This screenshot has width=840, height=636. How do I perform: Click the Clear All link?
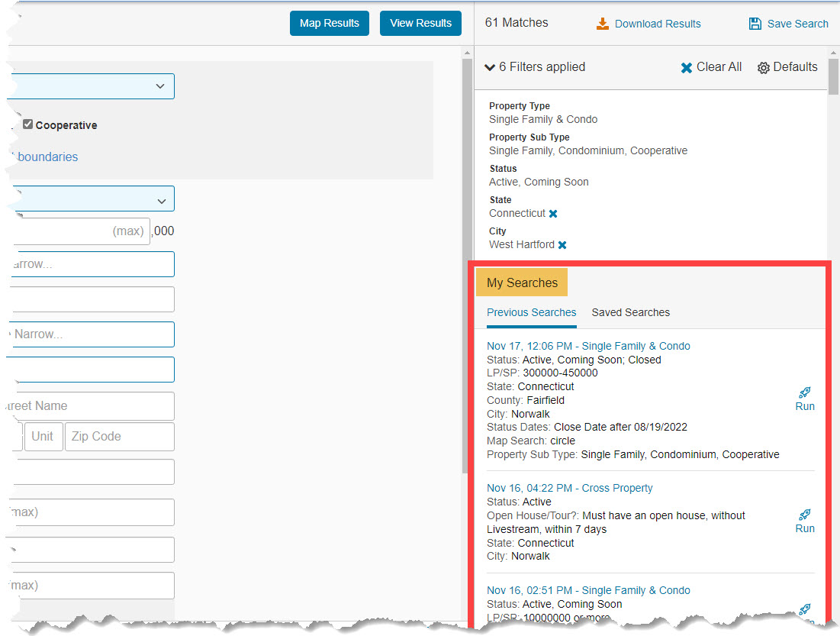pyautogui.click(x=719, y=67)
